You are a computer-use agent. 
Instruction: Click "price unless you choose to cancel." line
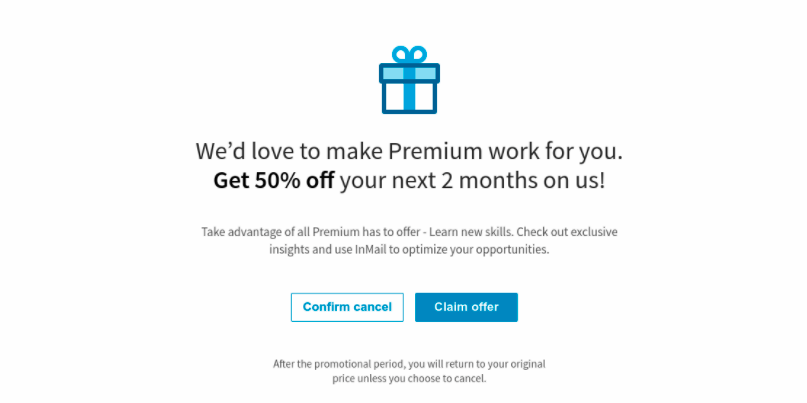point(409,379)
